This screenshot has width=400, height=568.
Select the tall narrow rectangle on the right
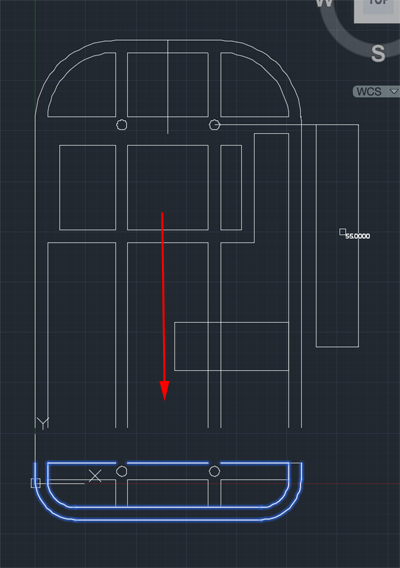pos(338,235)
